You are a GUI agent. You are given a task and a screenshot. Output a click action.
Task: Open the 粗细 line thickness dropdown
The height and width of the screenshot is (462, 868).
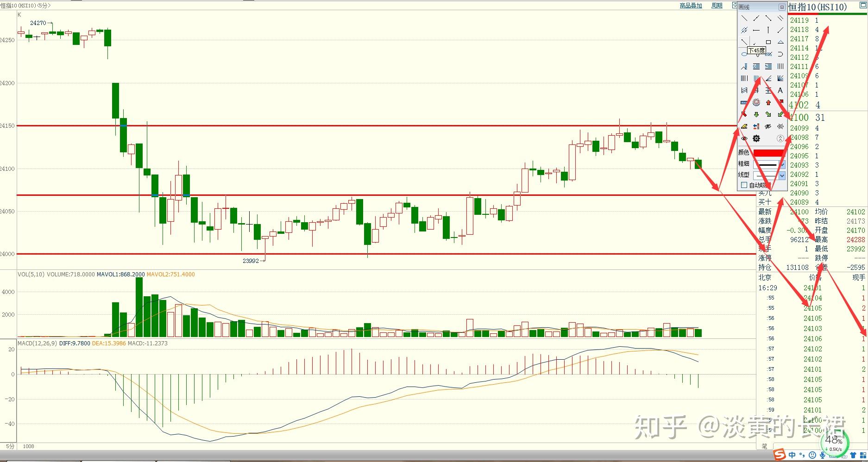click(782, 164)
